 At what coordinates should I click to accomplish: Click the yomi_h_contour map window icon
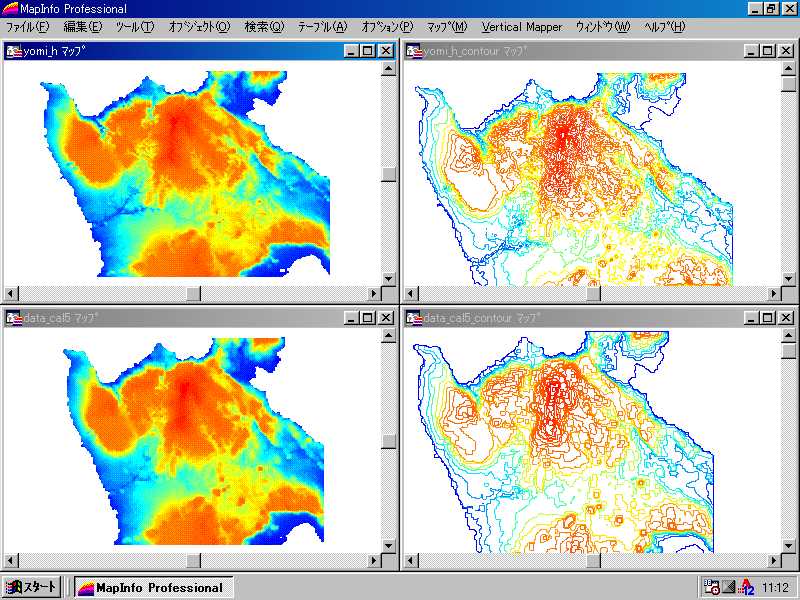(x=413, y=51)
